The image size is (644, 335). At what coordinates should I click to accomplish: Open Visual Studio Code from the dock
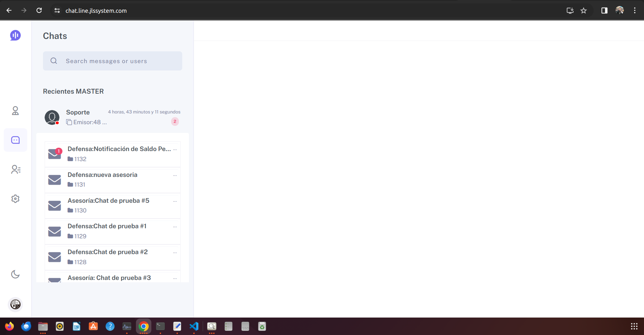pos(194,326)
